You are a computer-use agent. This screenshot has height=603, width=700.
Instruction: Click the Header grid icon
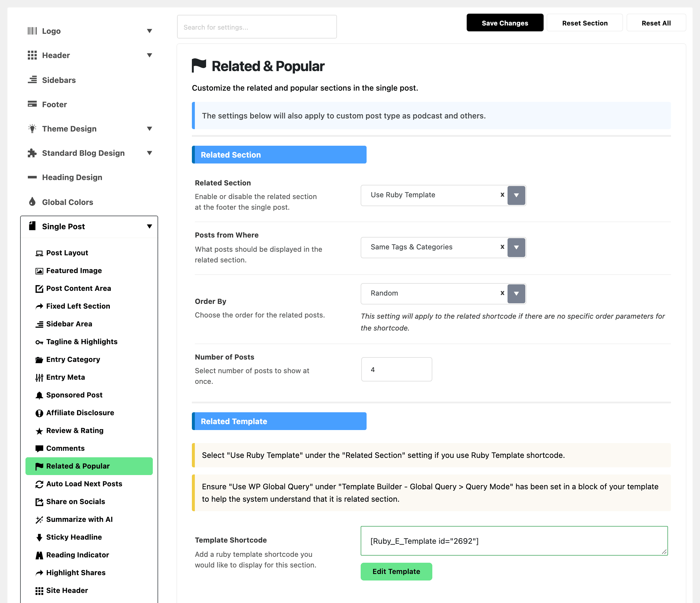click(32, 55)
